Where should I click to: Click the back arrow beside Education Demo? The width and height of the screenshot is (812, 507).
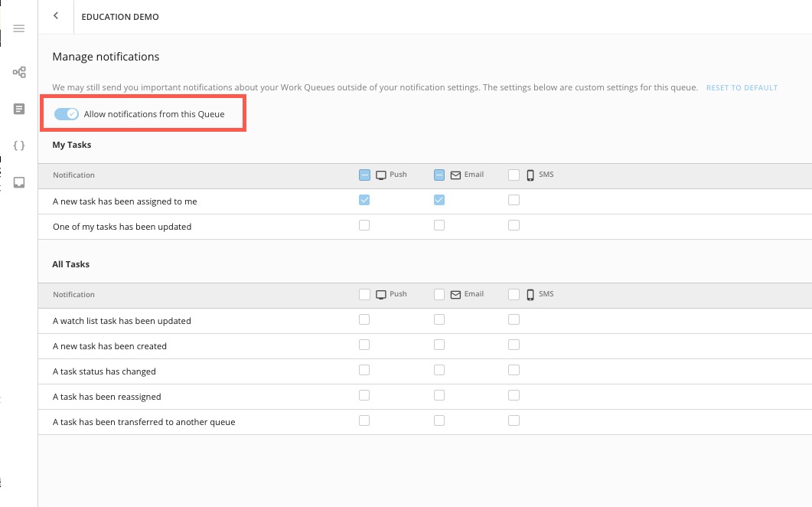(56, 16)
